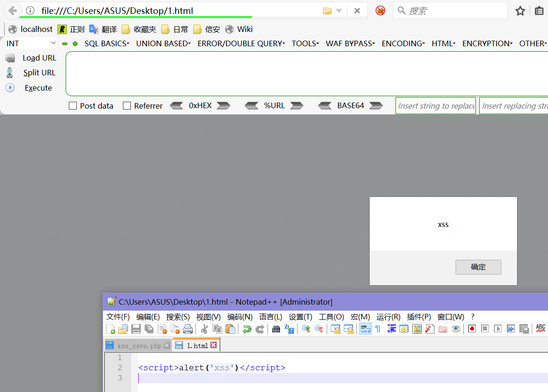
Task: Click the Notepad++ Cut scissors icon
Action: [x=204, y=329]
